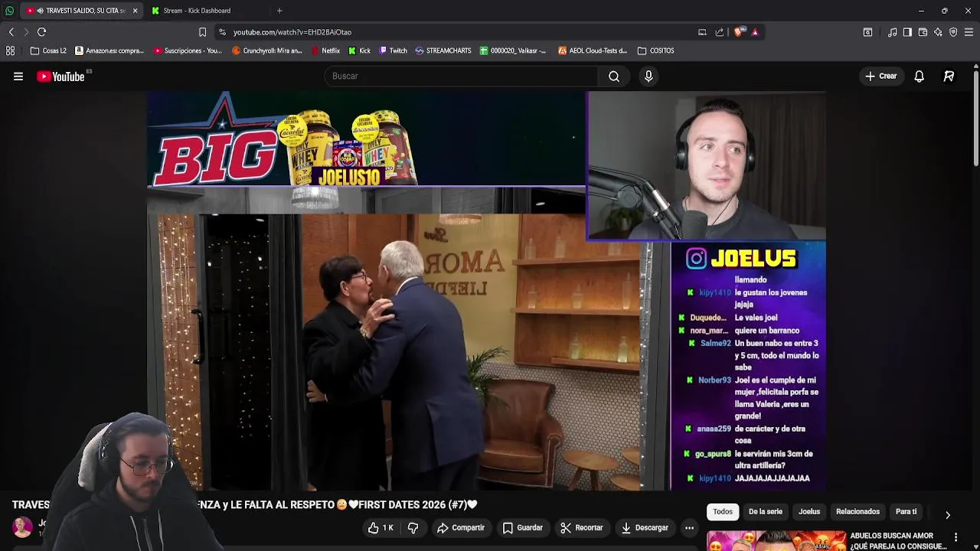
Task: Click the Descargar download button
Action: click(645, 527)
